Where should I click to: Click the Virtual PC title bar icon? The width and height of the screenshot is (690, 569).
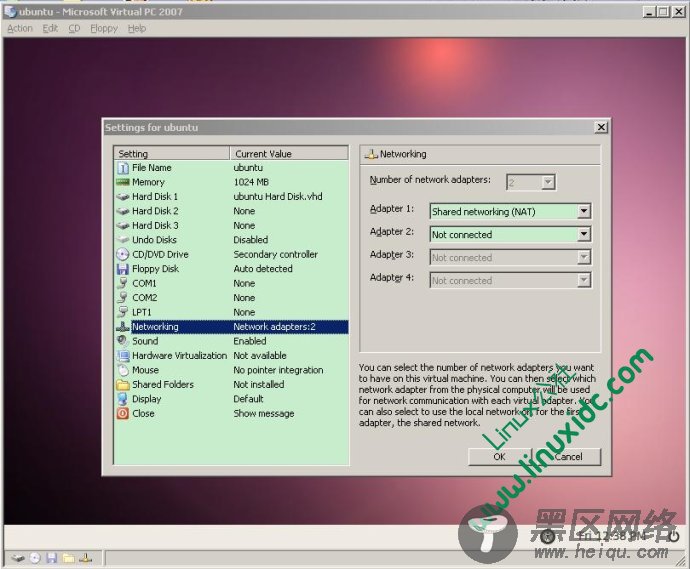(10, 11)
